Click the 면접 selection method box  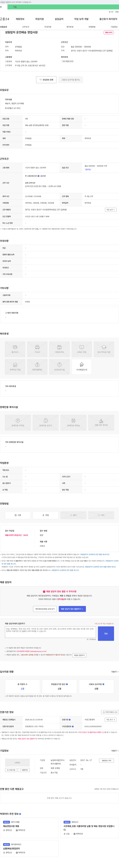coord(46,515)
